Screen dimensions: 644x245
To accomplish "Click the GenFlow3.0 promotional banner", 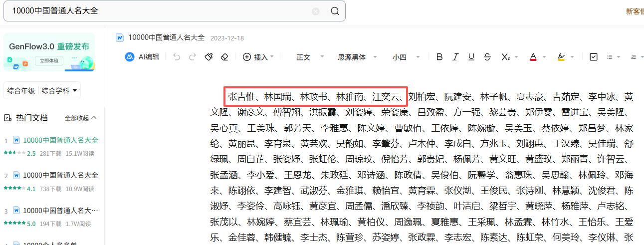I will pos(49,52).
